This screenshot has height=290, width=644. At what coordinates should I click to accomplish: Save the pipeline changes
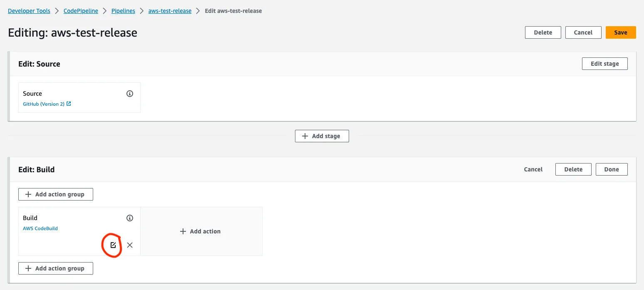[x=621, y=32]
